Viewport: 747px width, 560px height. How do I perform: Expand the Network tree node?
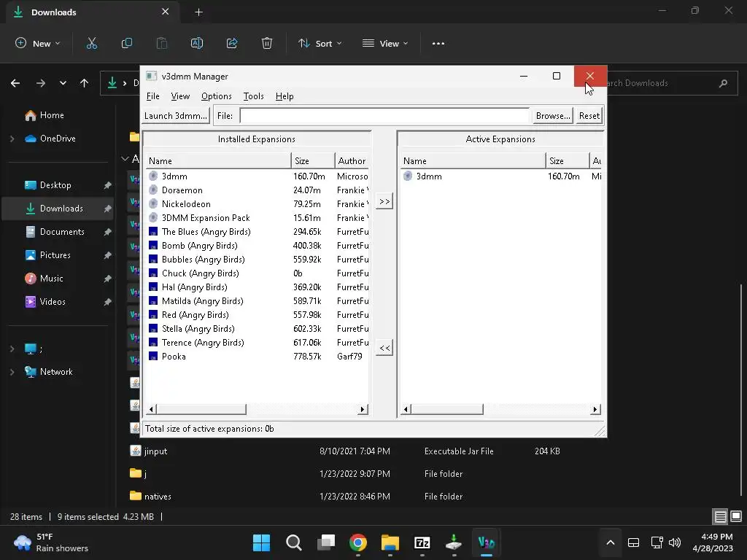coord(12,372)
